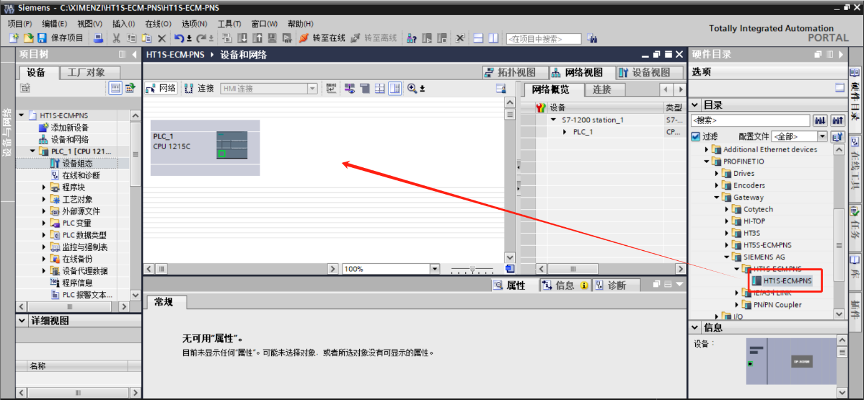Image resolution: width=868 pixels, height=400 pixels.
Task: Click the paste icon in toolbar
Action: click(147, 38)
